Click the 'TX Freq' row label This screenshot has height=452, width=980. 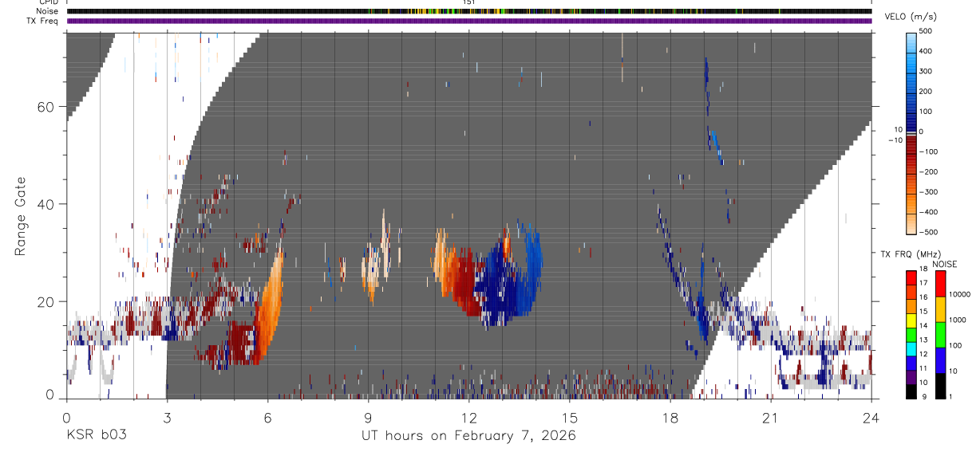pos(42,21)
